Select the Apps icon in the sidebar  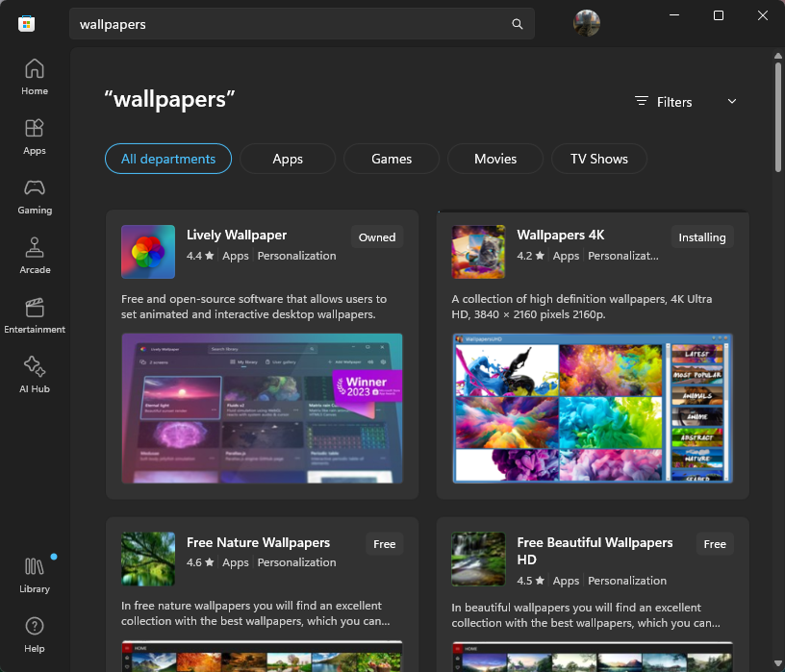(34, 136)
